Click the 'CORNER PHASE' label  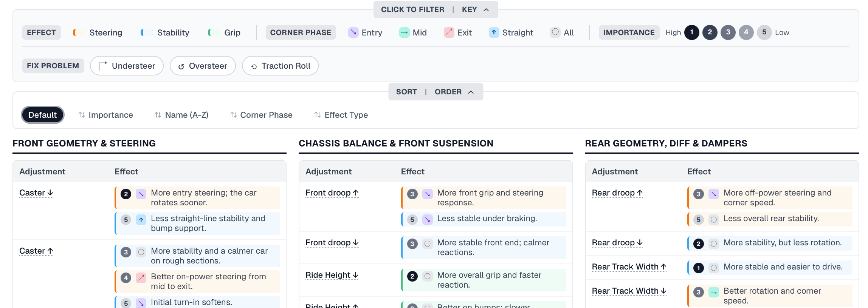301,32
